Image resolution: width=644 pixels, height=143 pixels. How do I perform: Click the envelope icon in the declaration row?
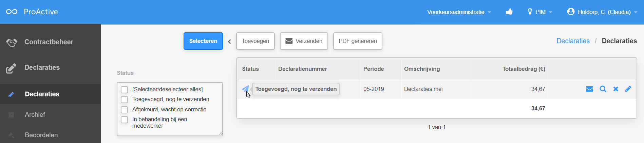(x=589, y=89)
